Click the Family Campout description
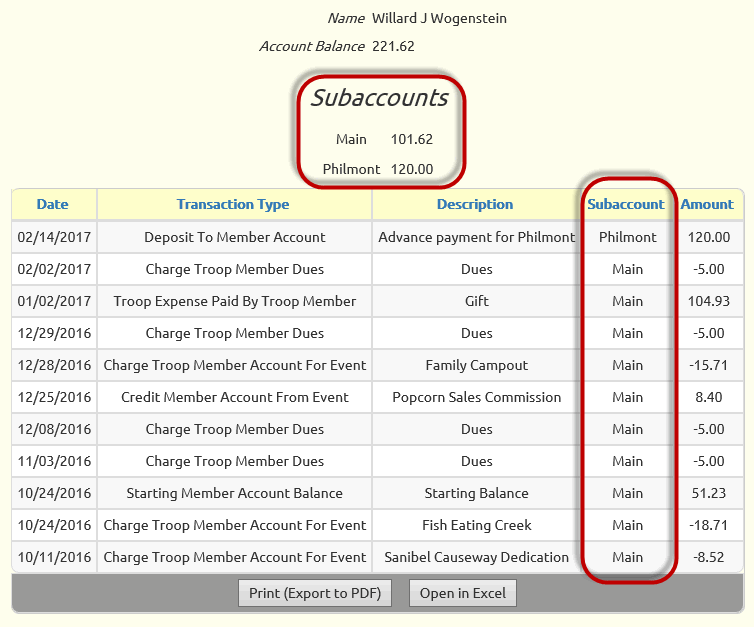This screenshot has width=754, height=627. pos(477,365)
